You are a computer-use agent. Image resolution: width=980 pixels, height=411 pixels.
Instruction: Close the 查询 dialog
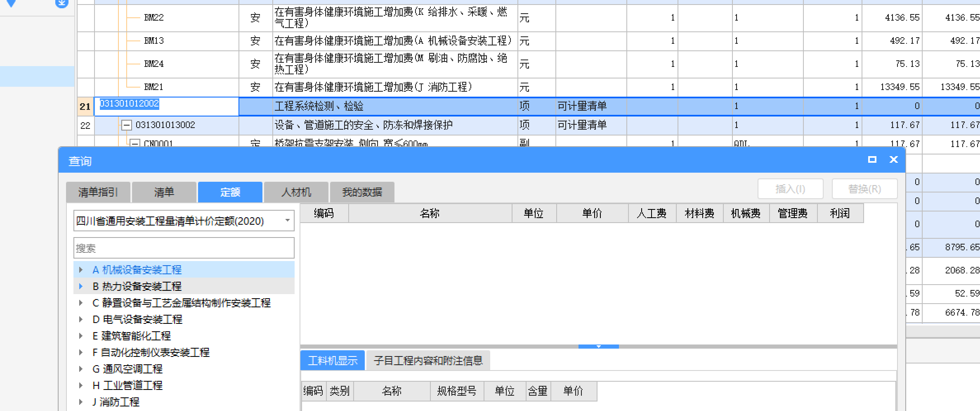(893, 159)
